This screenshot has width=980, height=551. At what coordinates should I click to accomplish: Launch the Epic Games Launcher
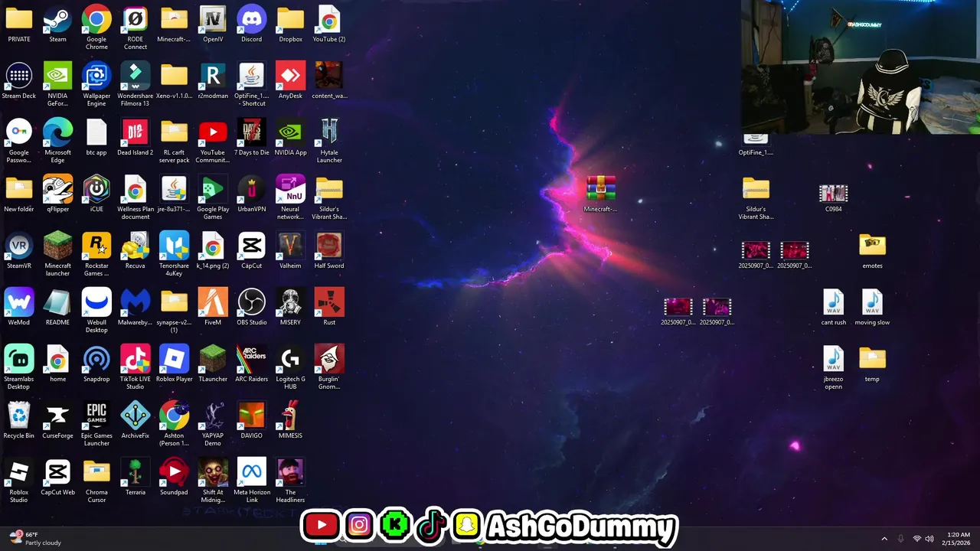pos(96,424)
